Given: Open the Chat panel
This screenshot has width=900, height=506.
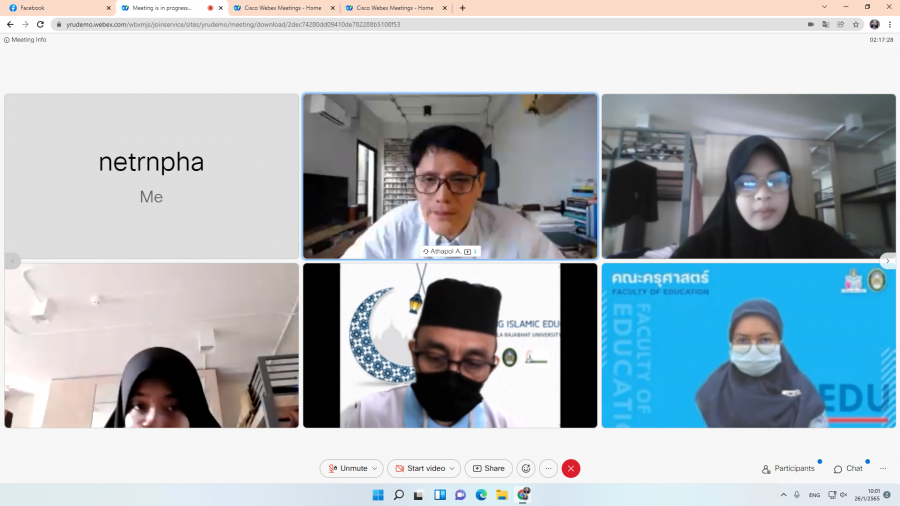Looking at the screenshot, I should click(848, 468).
